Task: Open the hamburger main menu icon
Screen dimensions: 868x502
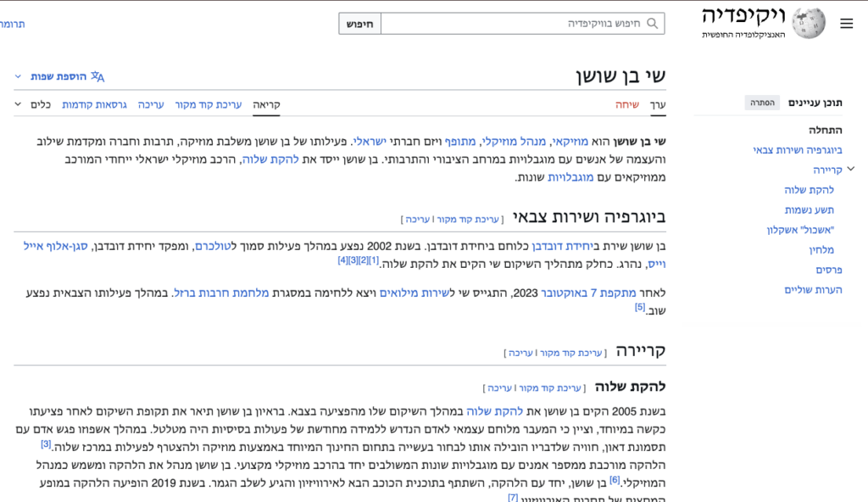Action: pos(846,24)
